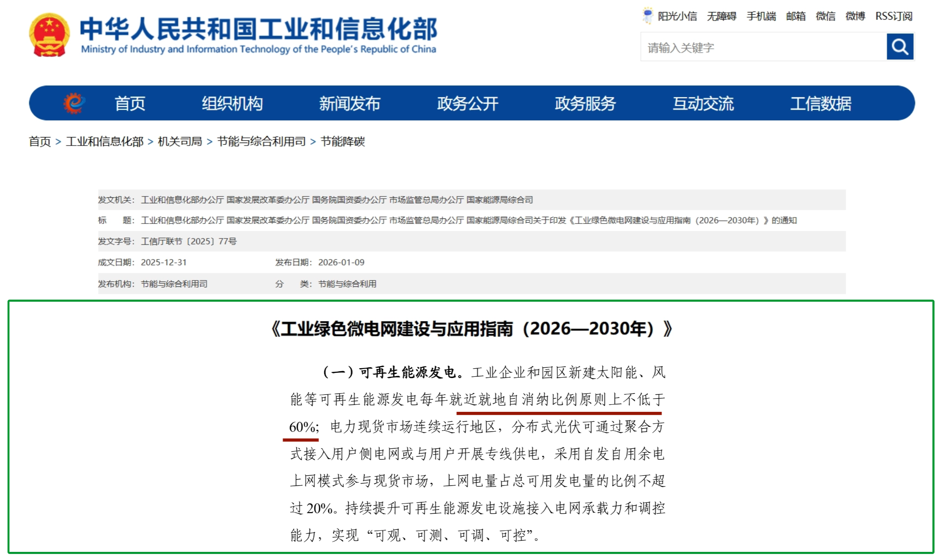Click the 邮箱 link in header
941x560 pixels.
tap(795, 16)
